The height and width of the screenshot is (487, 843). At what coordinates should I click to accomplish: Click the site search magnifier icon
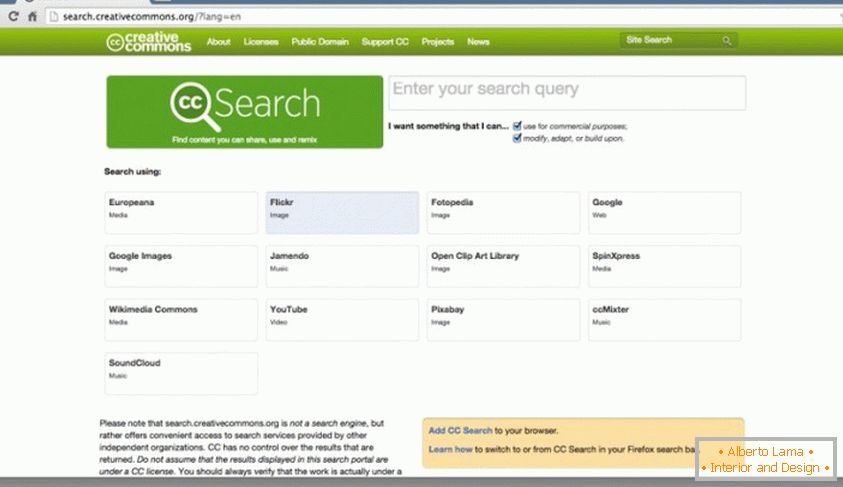726,40
